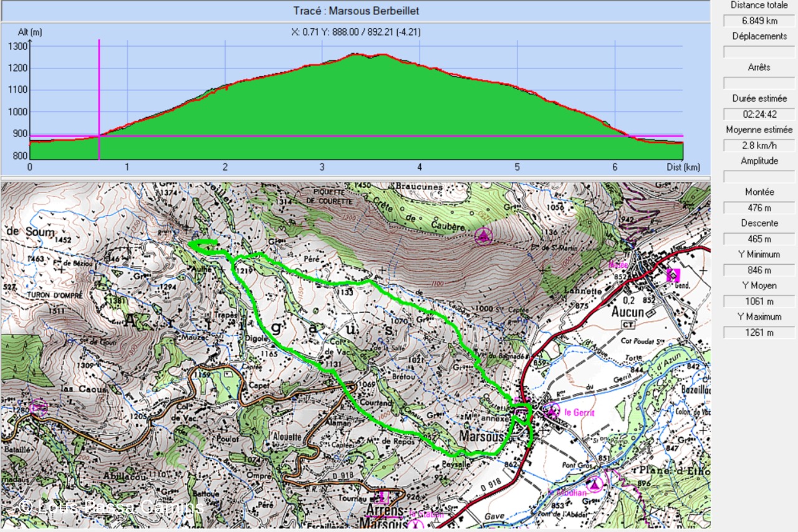
Task: Click the Arrêts empty field
Action: [759, 83]
